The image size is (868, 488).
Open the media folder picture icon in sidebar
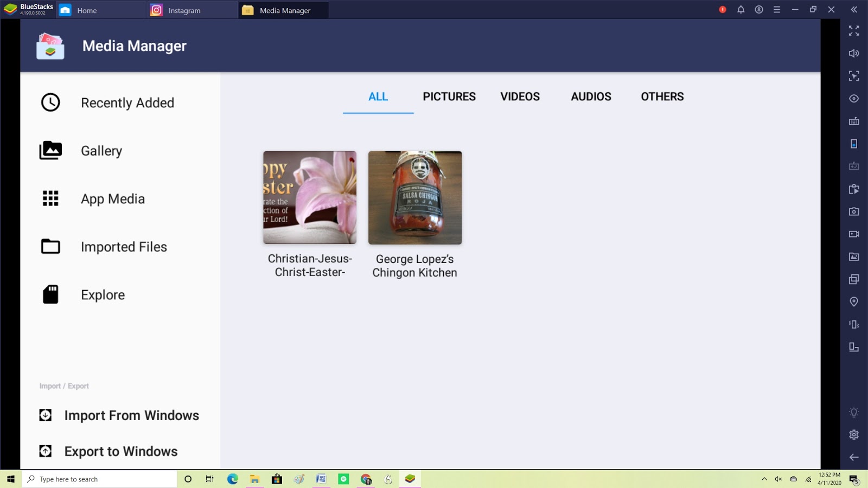[x=854, y=256]
